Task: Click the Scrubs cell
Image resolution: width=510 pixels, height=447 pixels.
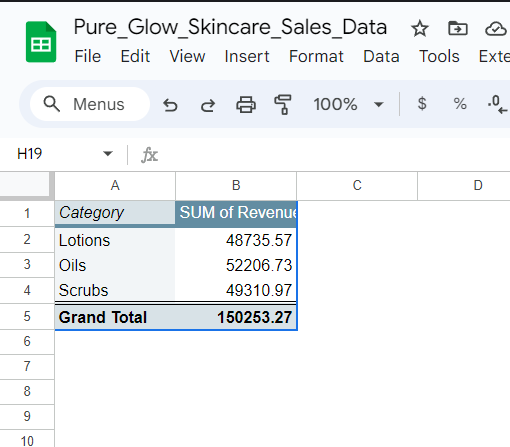Action: [x=115, y=290]
